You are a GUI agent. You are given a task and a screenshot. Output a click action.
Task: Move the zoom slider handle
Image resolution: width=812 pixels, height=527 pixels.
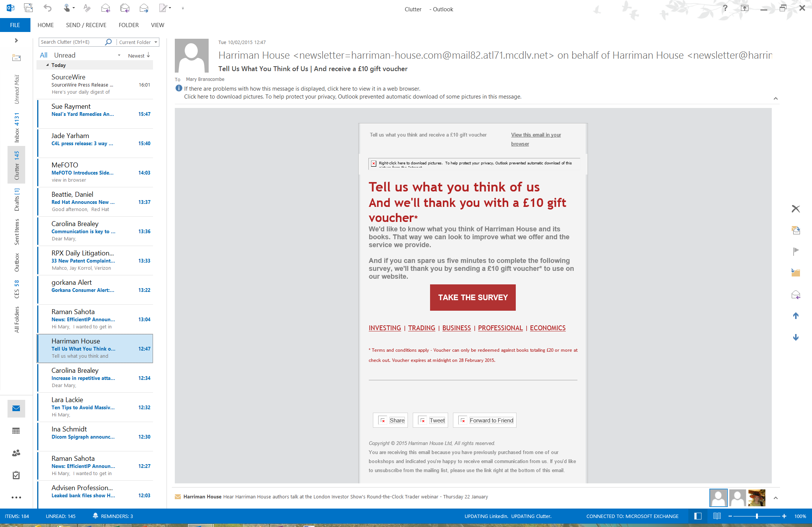757,516
